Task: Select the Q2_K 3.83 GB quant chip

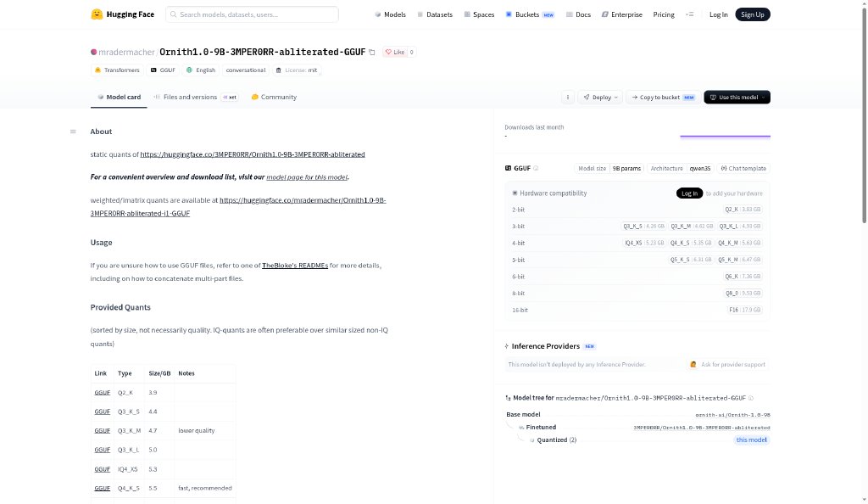Action: pyautogui.click(x=743, y=210)
